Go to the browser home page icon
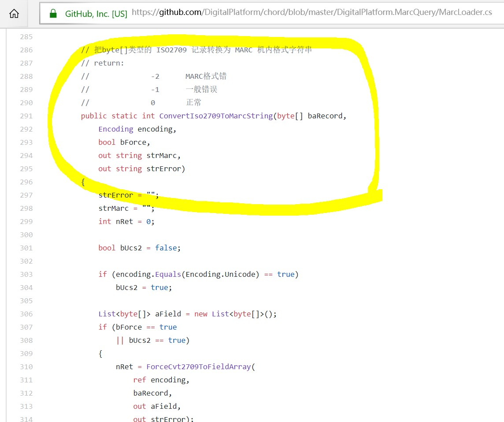Image resolution: width=504 pixels, height=422 pixels. [14, 14]
